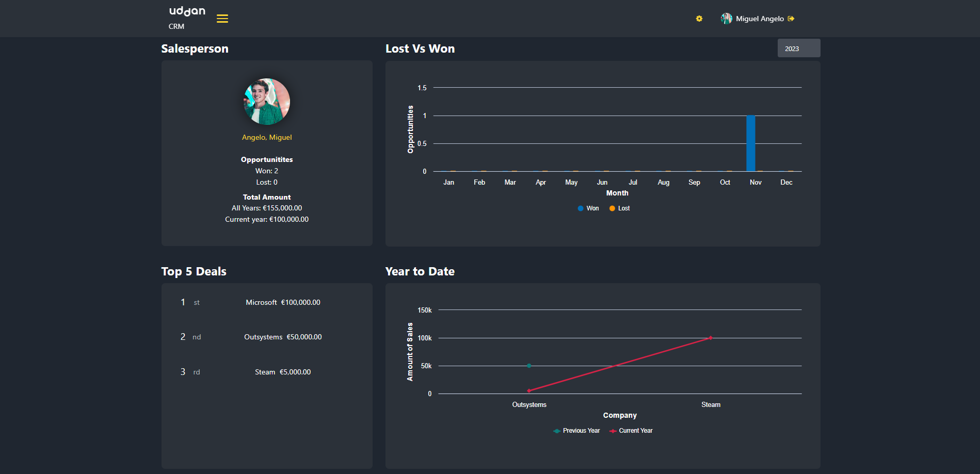Click the yellow settings gear icon
Screen dimensions: 980x474
(x=699, y=19)
